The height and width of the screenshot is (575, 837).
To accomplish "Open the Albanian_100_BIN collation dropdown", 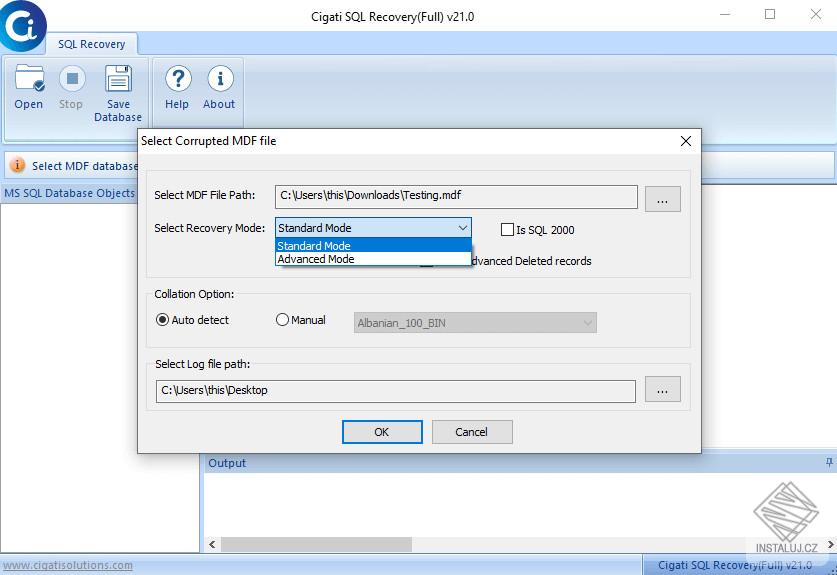I will (x=475, y=323).
